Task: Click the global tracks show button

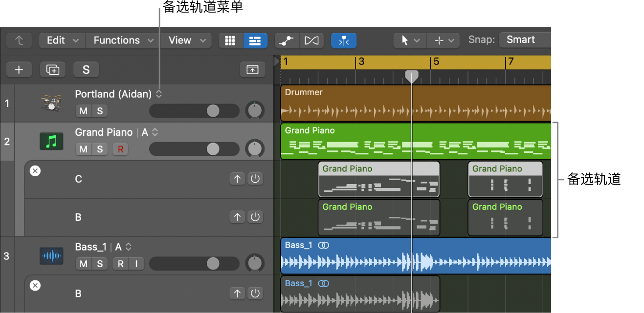Action: [252, 69]
